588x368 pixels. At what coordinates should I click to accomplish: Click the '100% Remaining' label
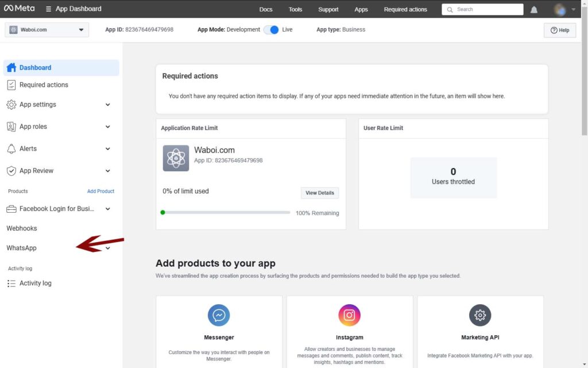(x=317, y=213)
